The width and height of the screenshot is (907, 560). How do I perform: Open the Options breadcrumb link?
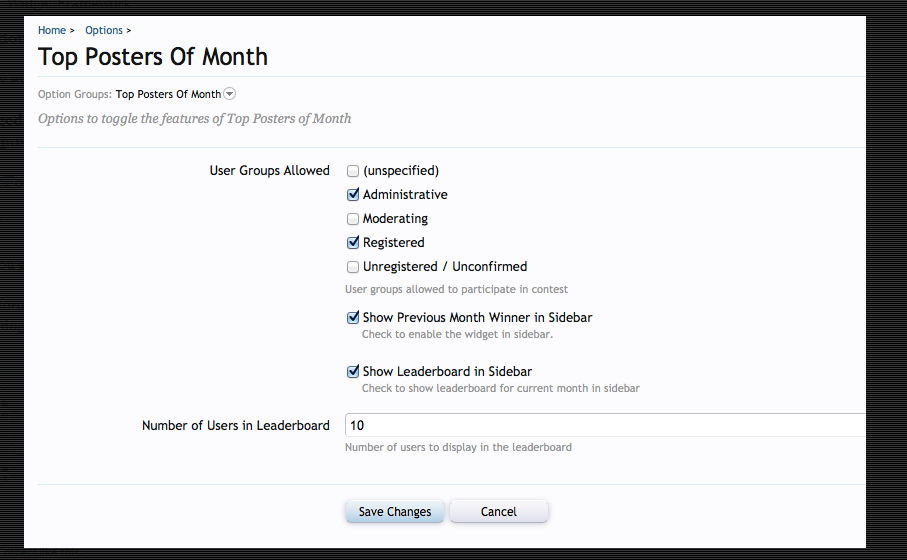pos(104,31)
